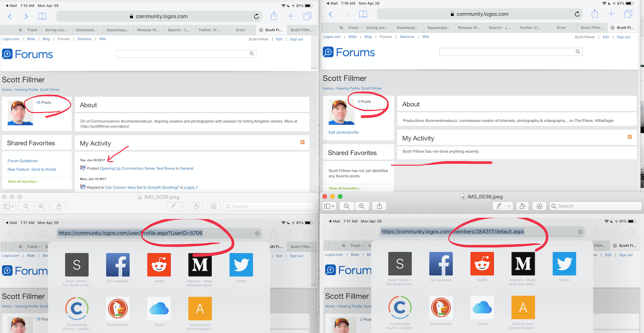Add a new tab on the 78 Posts Safari page
644x333 pixels.
pyautogui.click(x=290, y=16)
